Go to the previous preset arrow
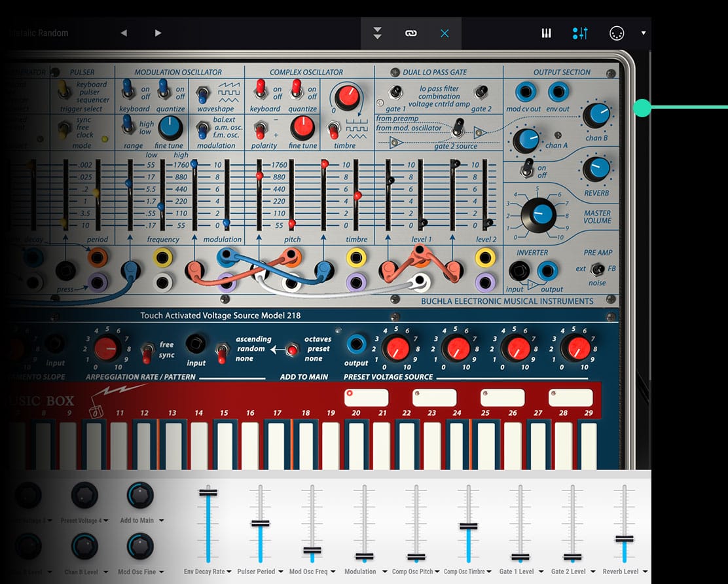Viewport: 728px width, 584px height. click(124, 33)
